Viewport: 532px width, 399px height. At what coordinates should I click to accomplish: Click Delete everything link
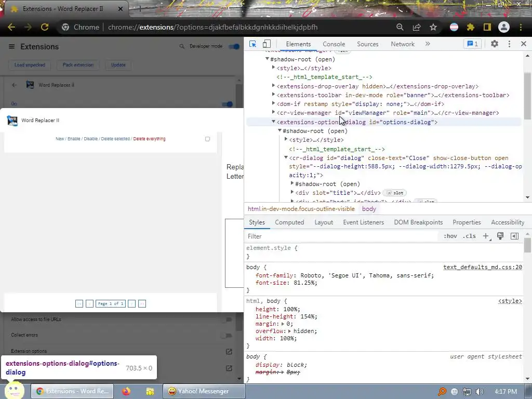click(x=149, y=139)
